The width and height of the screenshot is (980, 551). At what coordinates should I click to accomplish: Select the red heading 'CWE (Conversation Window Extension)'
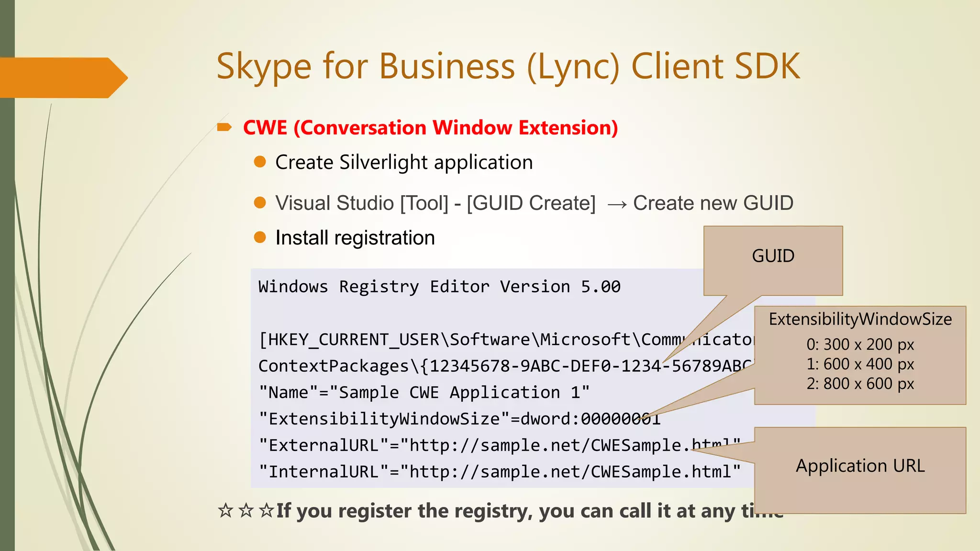tap(430, 128)
